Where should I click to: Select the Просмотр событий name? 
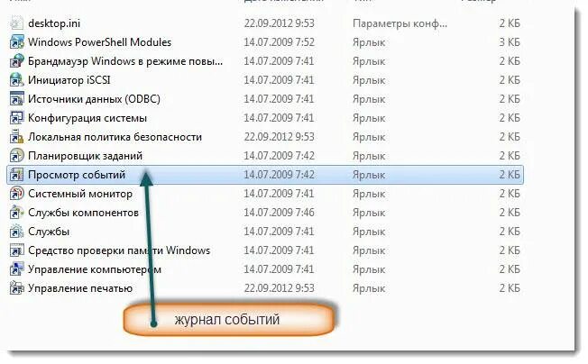click(77, 175)
